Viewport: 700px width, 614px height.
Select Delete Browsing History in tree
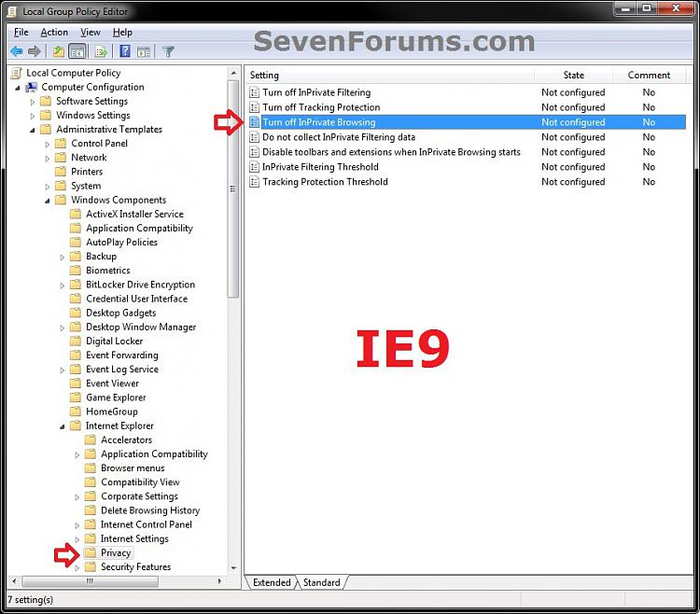pyautogui.click(x=150, y=510)
